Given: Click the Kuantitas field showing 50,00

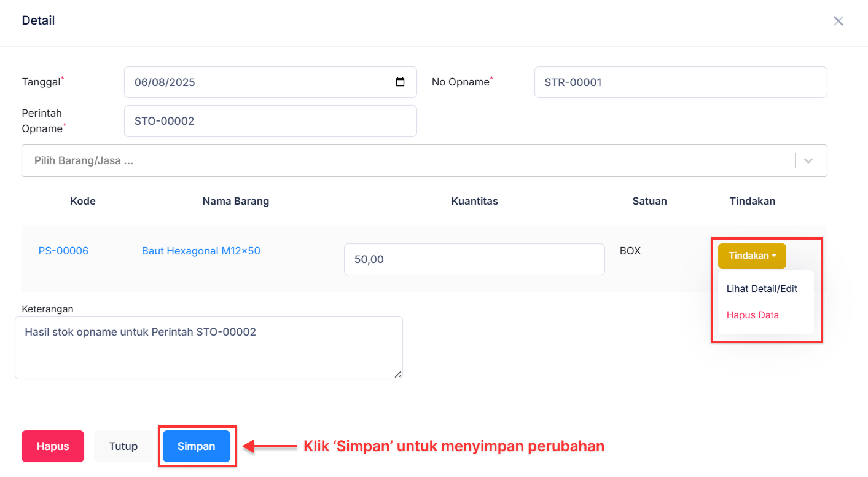Looking at the screenshot, I should [x=474, y=259].
